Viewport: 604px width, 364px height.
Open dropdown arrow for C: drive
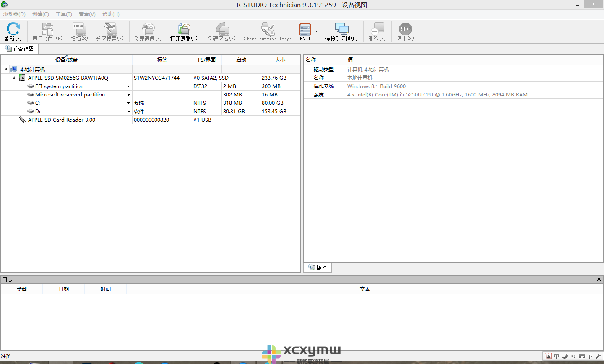[128, 103]
